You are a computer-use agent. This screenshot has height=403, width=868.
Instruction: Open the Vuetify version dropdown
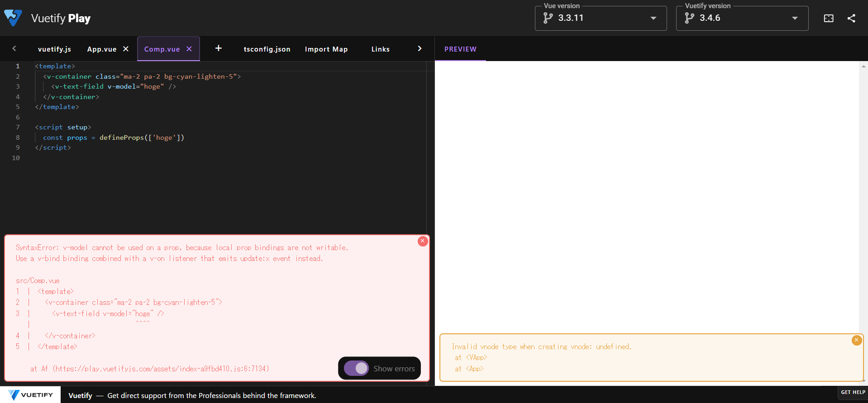pos(742,18)
